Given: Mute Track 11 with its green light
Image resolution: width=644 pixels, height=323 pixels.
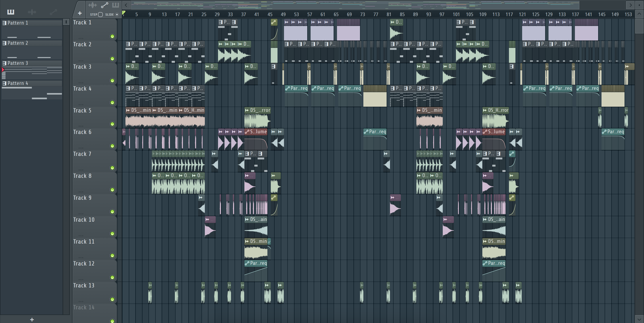Looking at the screenshot, I should pyautogui.click(x=112, y=255).
